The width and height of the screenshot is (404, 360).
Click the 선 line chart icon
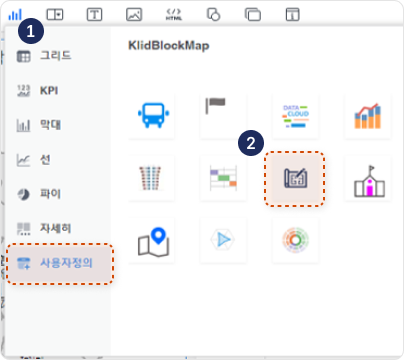coord(23,160)
